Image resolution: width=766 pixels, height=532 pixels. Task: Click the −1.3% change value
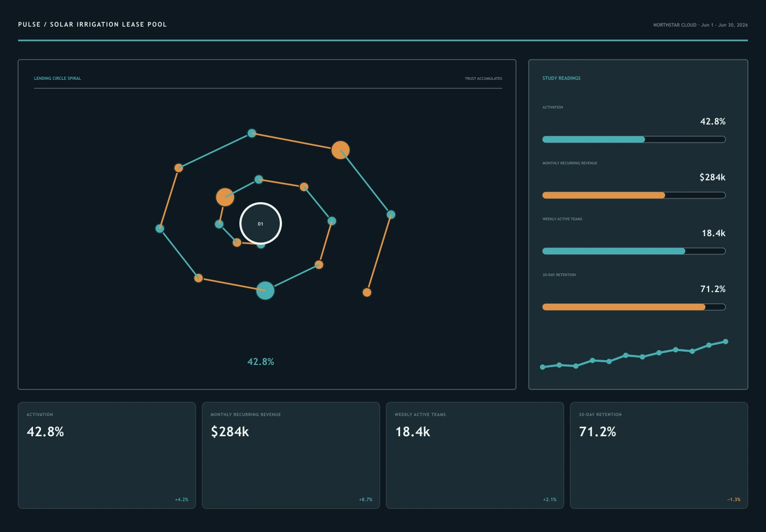click(734, 500)
